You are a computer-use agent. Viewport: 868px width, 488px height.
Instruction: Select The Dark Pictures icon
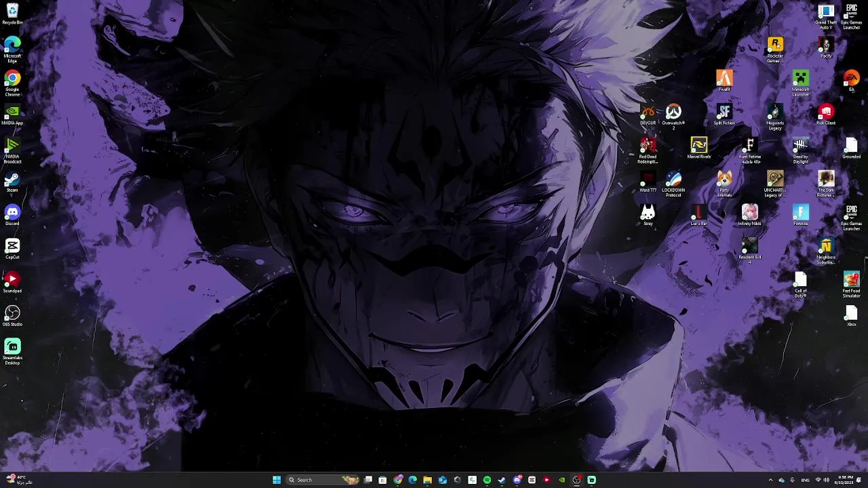pos(826,184)
